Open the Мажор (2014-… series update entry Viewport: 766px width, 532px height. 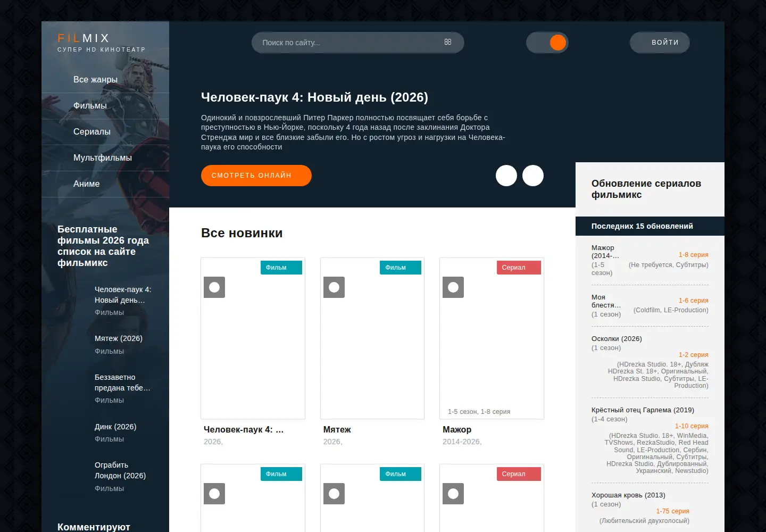click(x=605, y=252)
